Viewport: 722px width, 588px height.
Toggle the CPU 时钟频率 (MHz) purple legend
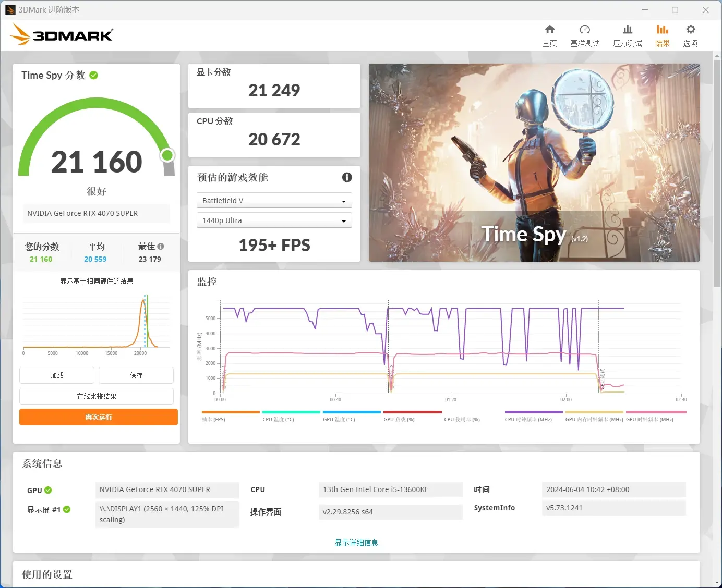534,412
